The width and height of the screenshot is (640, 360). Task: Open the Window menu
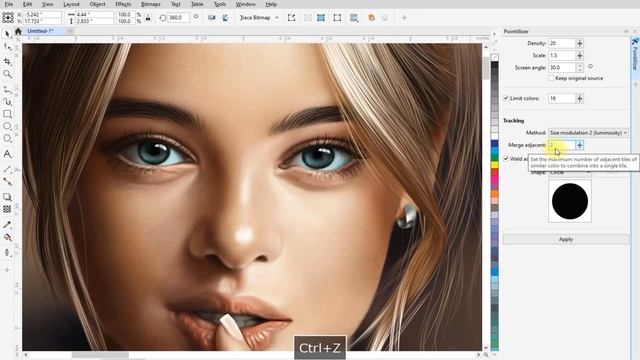tap(246, 4)
